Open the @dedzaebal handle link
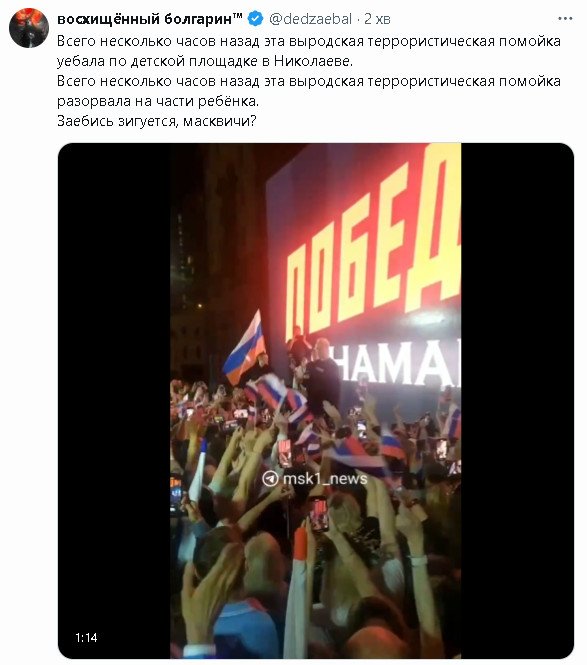This screenshot has height=665, width=587. point(310,19)
